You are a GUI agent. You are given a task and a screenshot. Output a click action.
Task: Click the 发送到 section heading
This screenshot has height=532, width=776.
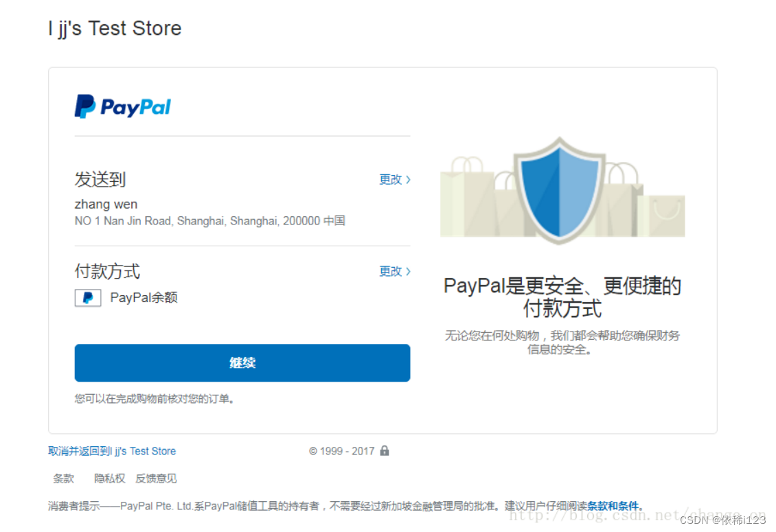click(x=100, y=179)
